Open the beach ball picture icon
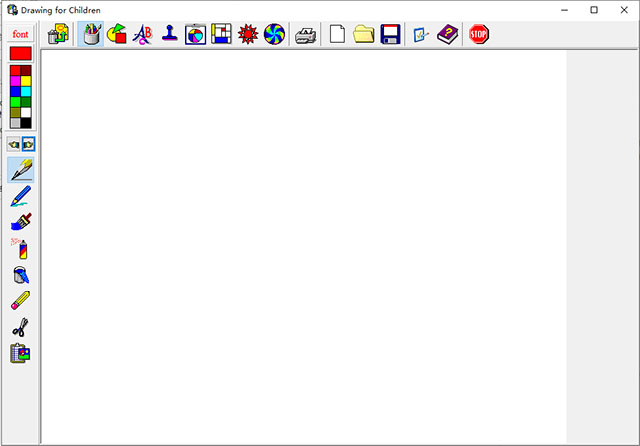Screen dimensions: 640x446 pos(196,34)
